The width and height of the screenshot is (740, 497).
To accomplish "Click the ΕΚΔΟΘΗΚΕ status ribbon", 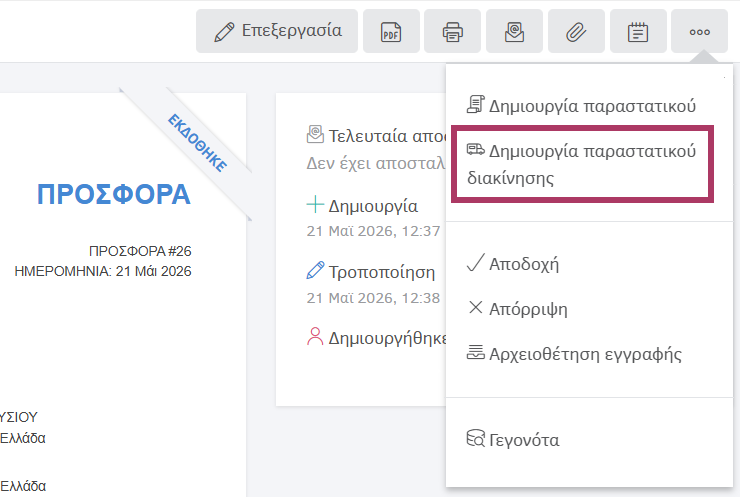I will (x=198, y=143).
